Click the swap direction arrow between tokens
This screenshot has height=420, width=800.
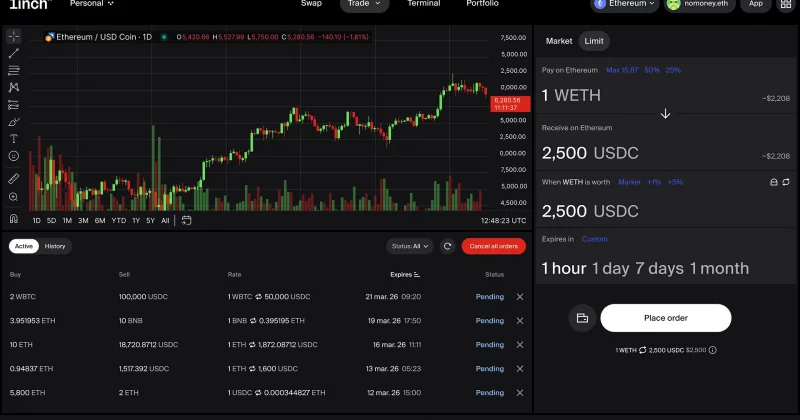(665, 113)
